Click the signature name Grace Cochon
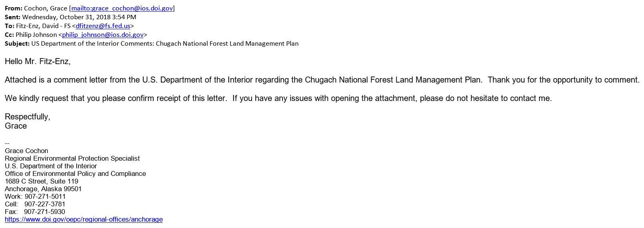Viewport: 644px width, 228px height. pos(26,151)
